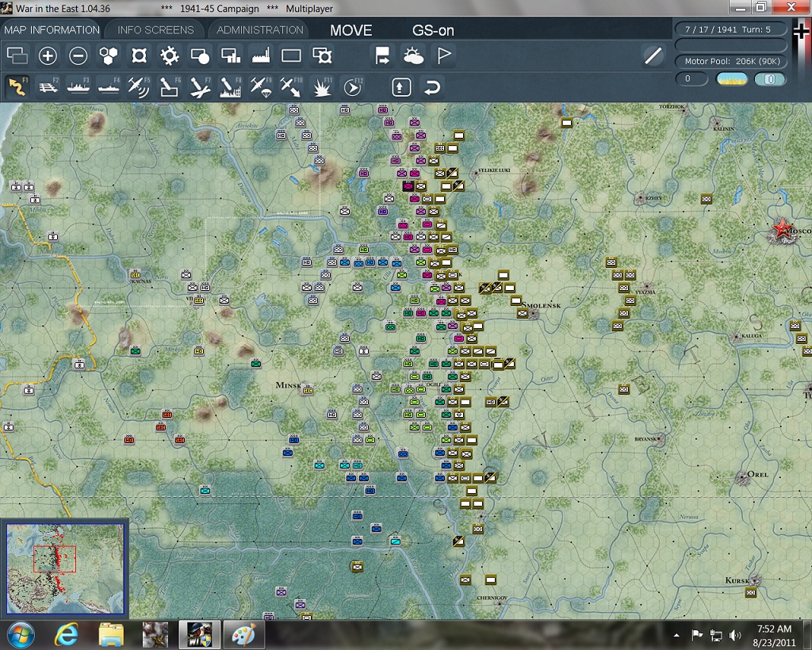
Task: Open Windows Explorer folder in taskbar
Action: [111, 635]
